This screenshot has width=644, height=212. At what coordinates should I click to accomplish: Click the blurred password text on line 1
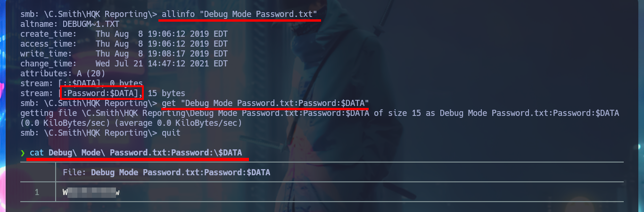pyautogui.click(x=91, y=192)
